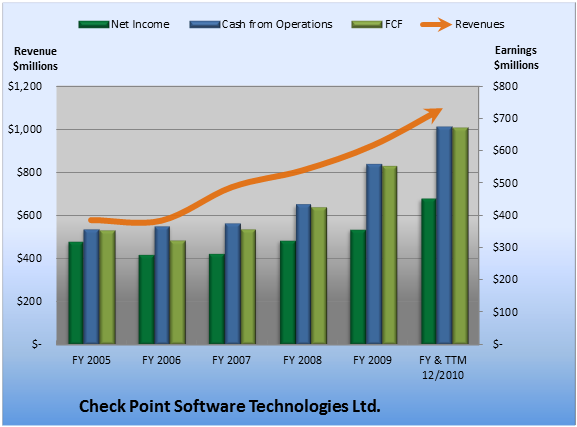Viewport: 577px width, 427px height.
Task: Click the FCF legend swatch
Action: tap(367, 25)
